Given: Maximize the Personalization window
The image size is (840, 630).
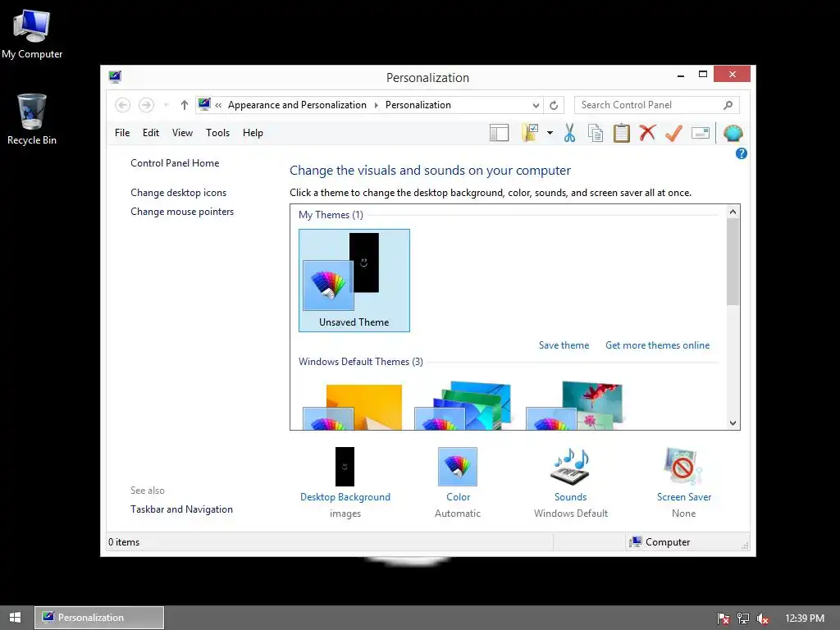Looking at the screenshot, I should [x=703, y=75].
